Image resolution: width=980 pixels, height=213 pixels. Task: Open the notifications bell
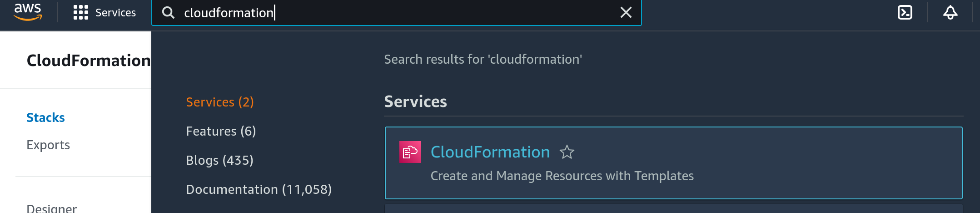tap(950, 12)
